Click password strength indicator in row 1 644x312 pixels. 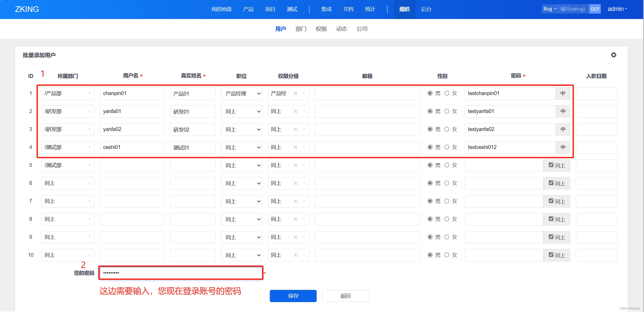click(563, 93)
